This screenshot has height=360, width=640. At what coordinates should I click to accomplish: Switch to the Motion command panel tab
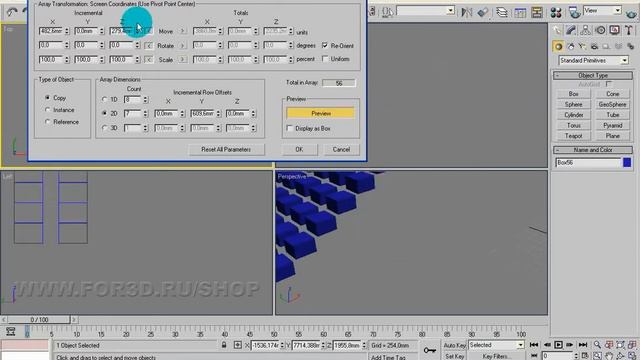pyautogui.click(x=600, y=30)
